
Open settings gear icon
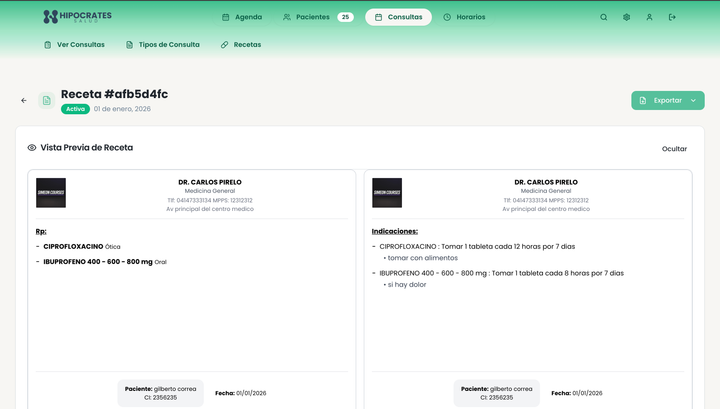coord(626,17)
